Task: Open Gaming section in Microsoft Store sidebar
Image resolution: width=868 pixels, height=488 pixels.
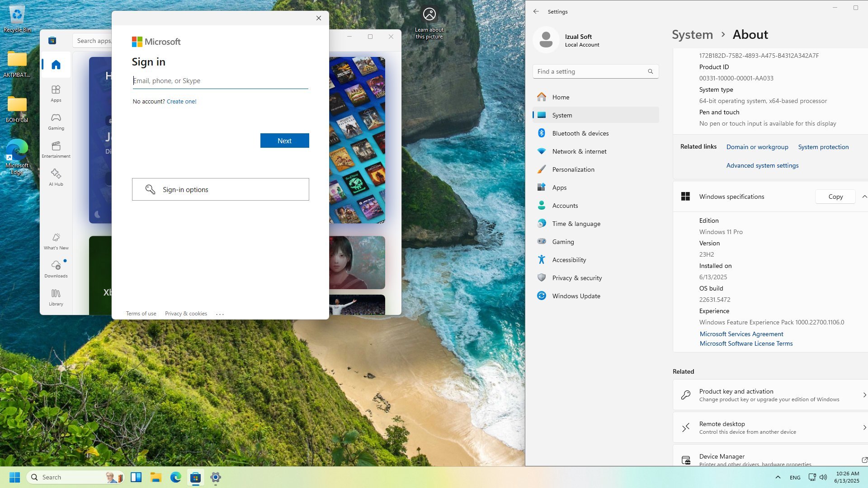Action: (56, 122)
